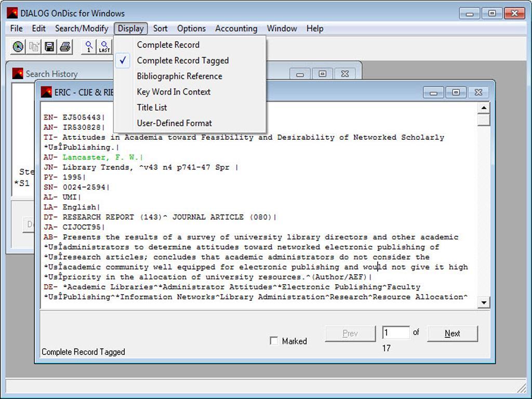Click the disabled Prev record button

click(x=350, y=334)
